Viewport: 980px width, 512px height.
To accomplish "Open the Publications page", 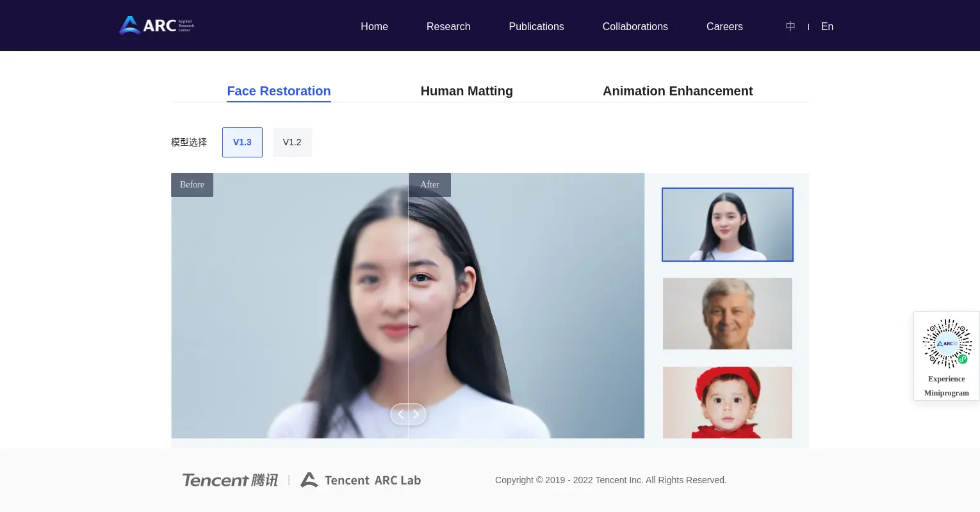I will tap(536, 26).
